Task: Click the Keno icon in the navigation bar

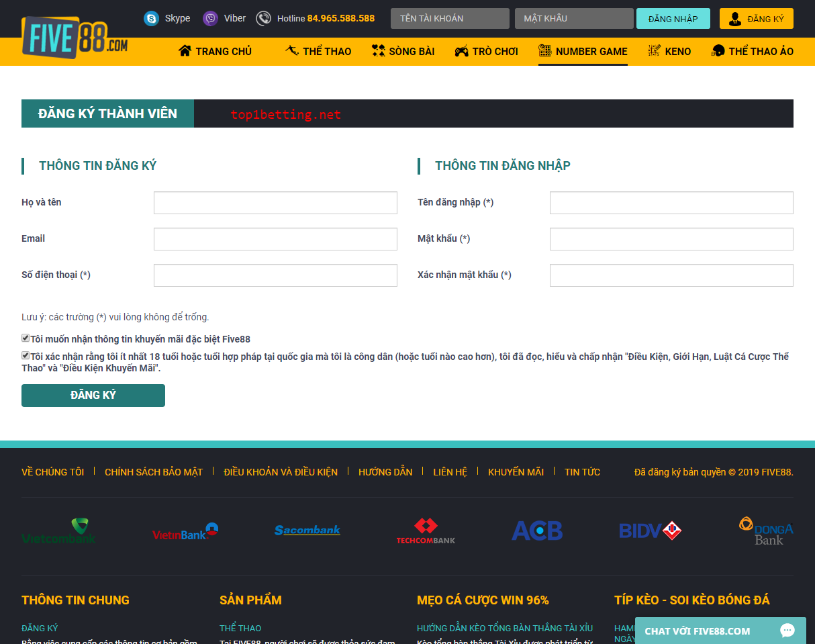Action: tap(654, 51)
